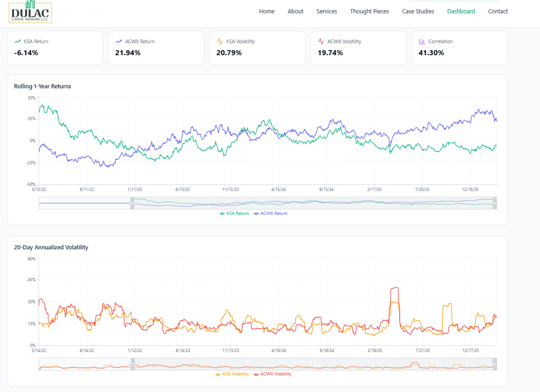The height and width of the screenshot is (392, 540).
Task: Click the ACWX Volatility heartbeat icon
Action: point(321,41)
